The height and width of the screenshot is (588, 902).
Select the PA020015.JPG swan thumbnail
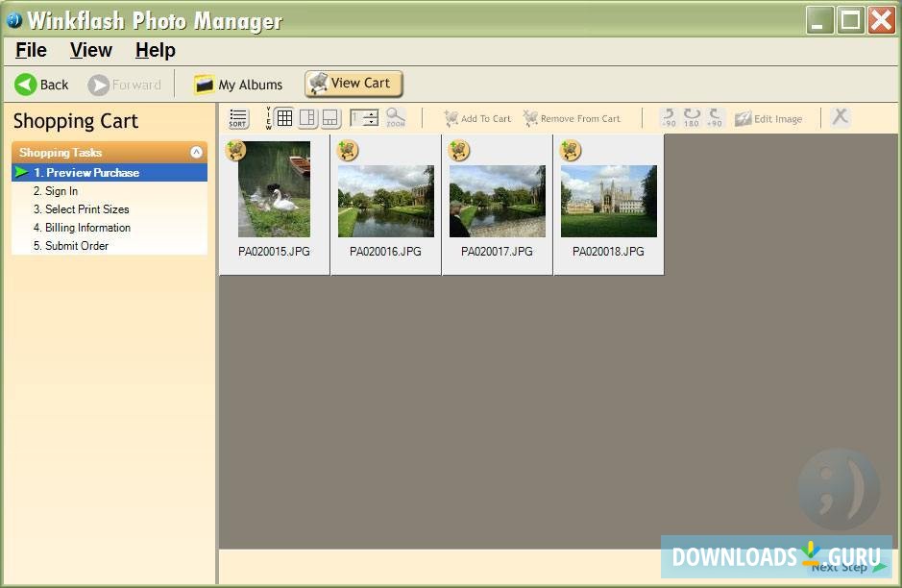tap(275, 189)
